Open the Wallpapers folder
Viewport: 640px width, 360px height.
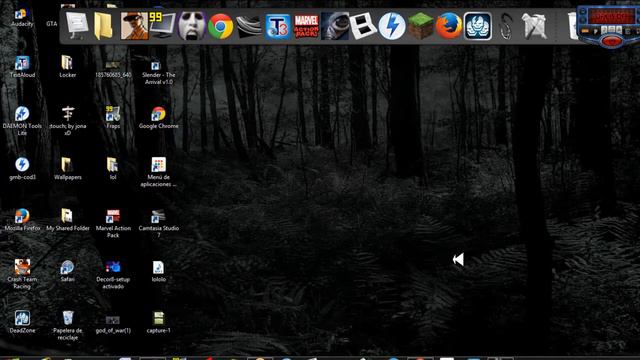67,169
